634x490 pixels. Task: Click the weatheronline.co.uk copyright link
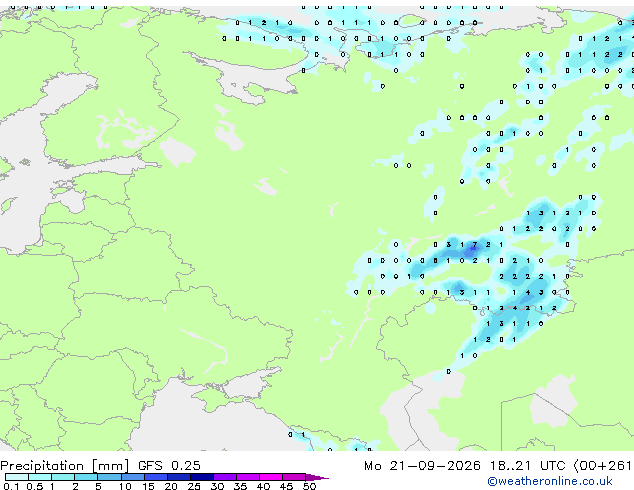tap(550, 481)
